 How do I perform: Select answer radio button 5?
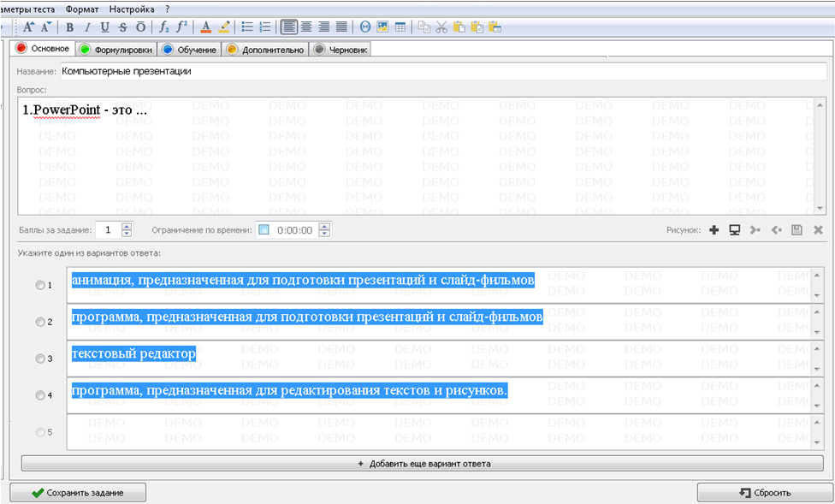coord(40,432)
